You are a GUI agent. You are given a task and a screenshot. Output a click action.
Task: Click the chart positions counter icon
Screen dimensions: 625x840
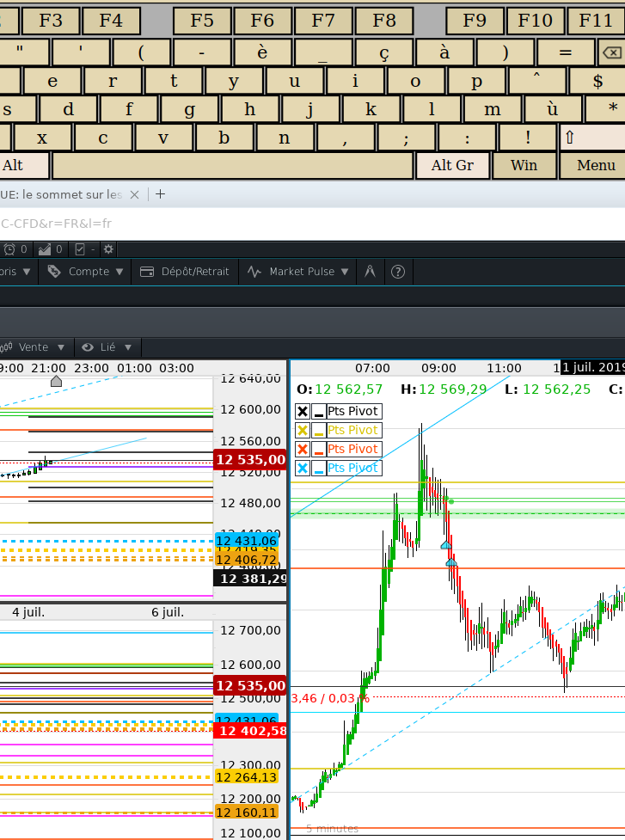click(45, 249)
